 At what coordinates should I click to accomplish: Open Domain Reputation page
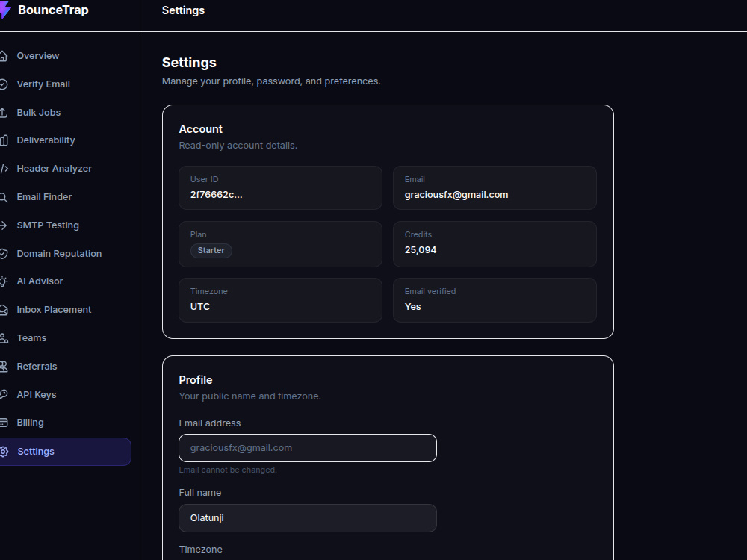tap(59, 254)
